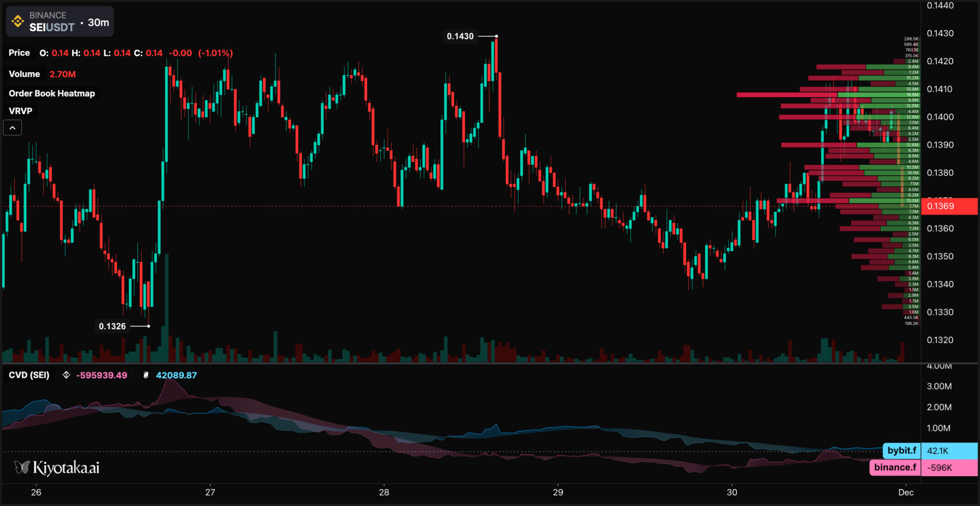The width and height of the screenshot is (980, 506).
Task: Click the date label 27 on time axis
Action: 210,492
